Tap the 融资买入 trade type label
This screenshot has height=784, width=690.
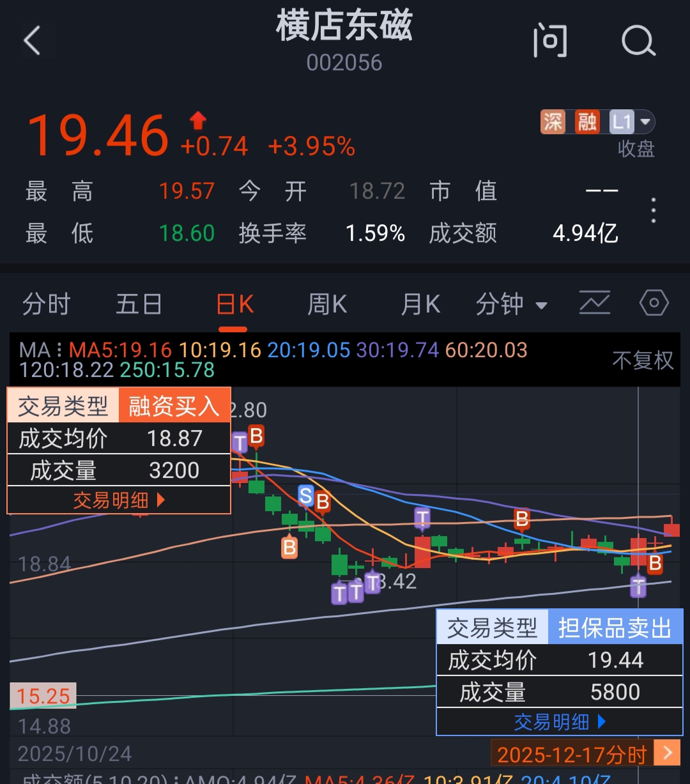pos(174,406)
